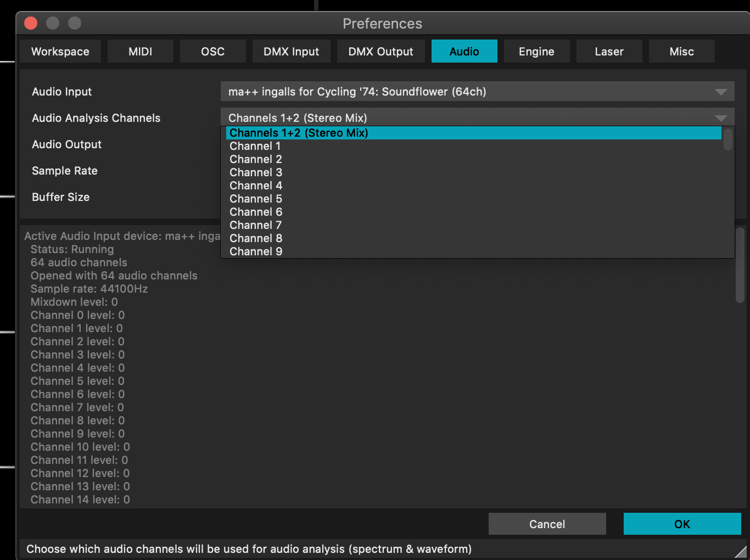Screen dimensions: 750x560
Task: Click the Cancel button
Action: [547, 524]
